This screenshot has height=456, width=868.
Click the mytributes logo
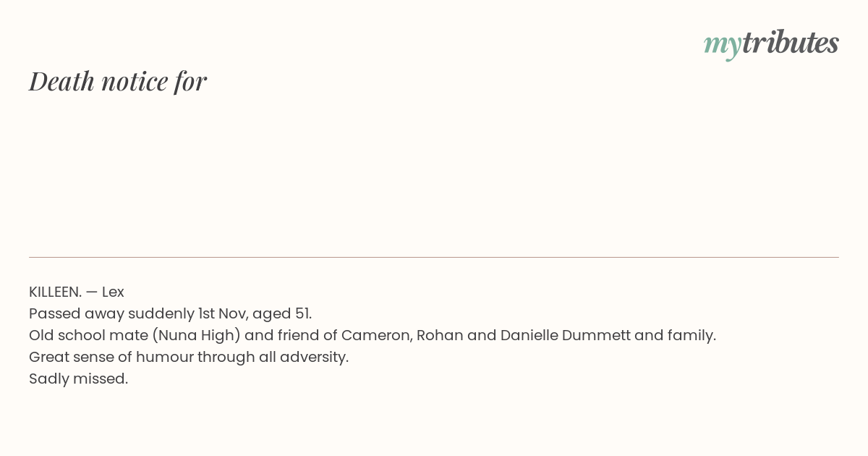[771, 43]
